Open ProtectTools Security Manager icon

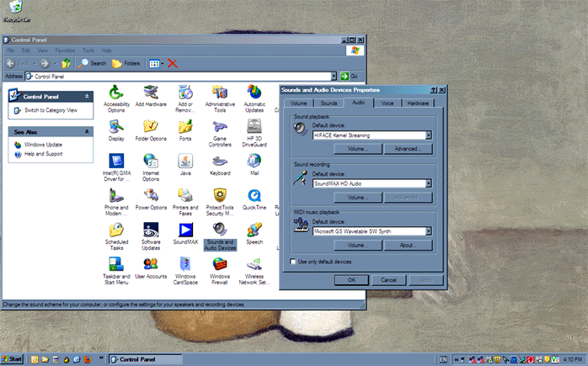click(x=220, y=202)
